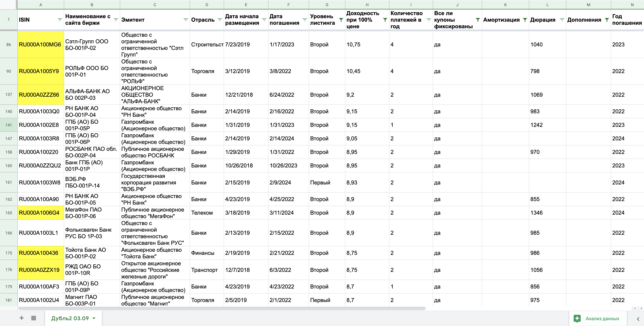644x326 pixels.
Task: Select maturity date cell 10/26/2023
Action: (289, 166)
